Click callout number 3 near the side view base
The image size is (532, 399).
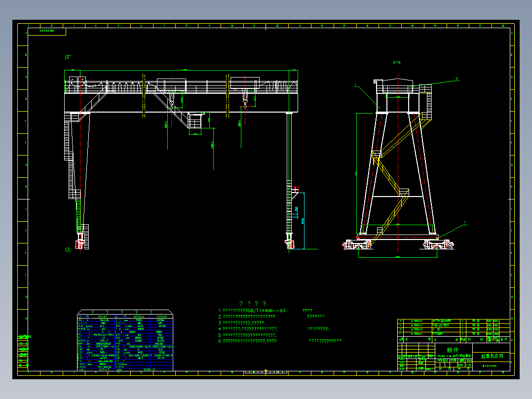click(465, 223)
